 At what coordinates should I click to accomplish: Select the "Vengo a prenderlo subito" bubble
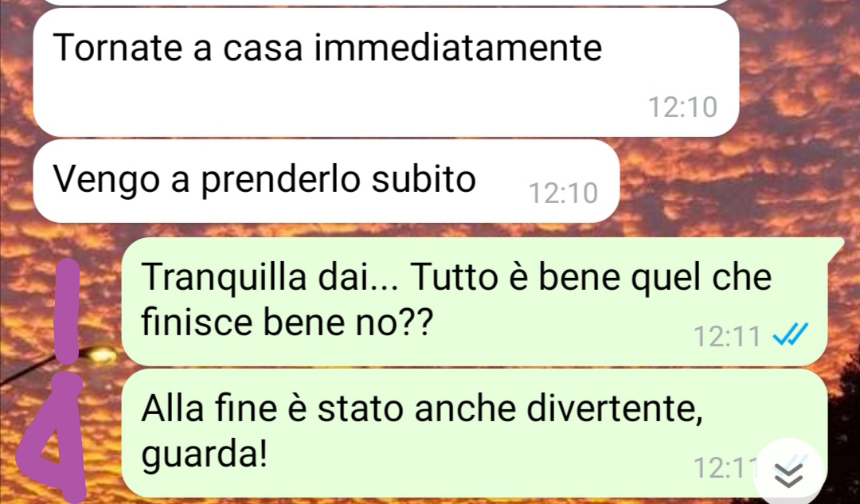pos(326,181)
